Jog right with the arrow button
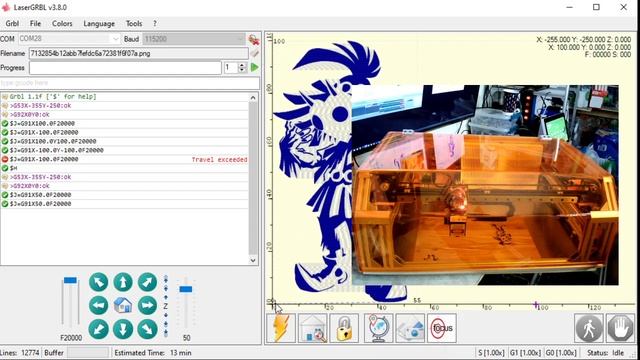Image resolution: width=640 pixels, height=360 pixels. point(147,305)
